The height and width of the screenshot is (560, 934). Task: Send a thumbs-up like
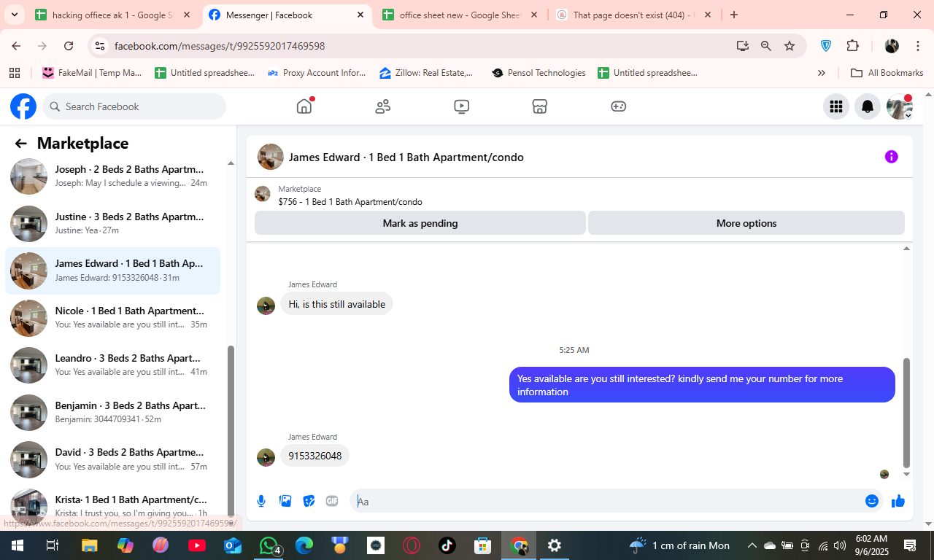pos(898,501)
